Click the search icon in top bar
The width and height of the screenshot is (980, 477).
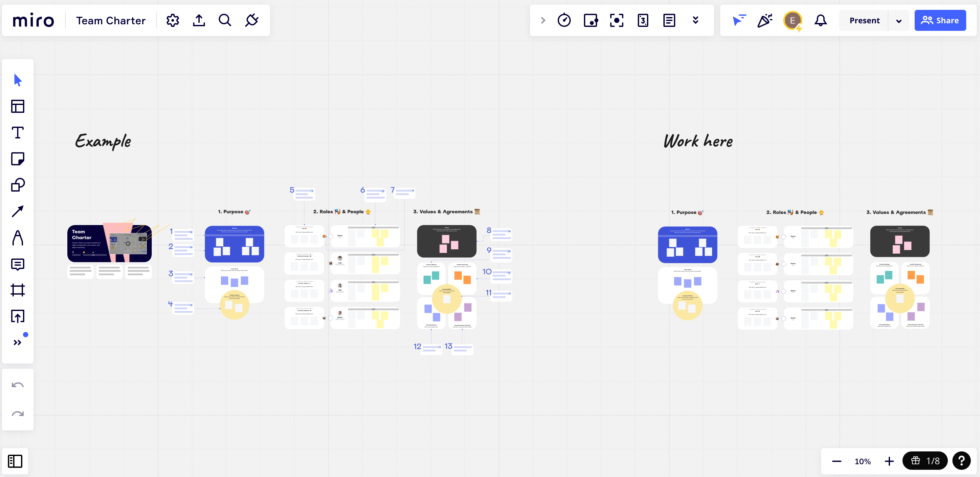tap(225, 21)
